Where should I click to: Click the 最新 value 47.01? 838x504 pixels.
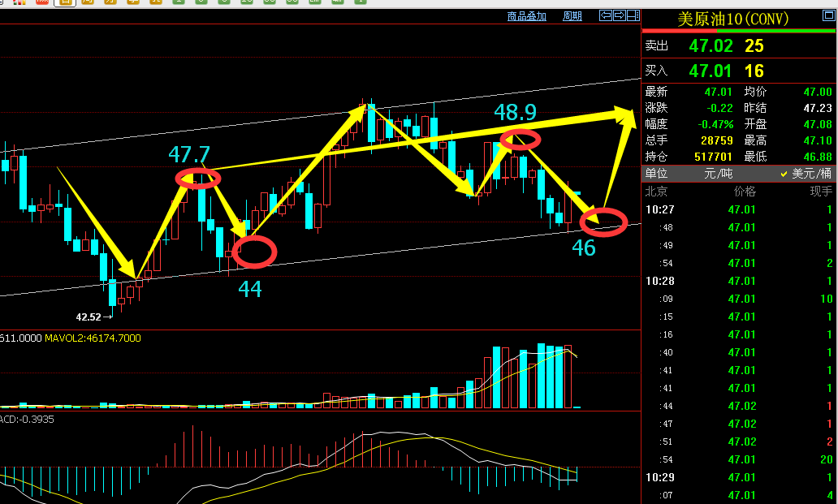(x=719, y=92)
